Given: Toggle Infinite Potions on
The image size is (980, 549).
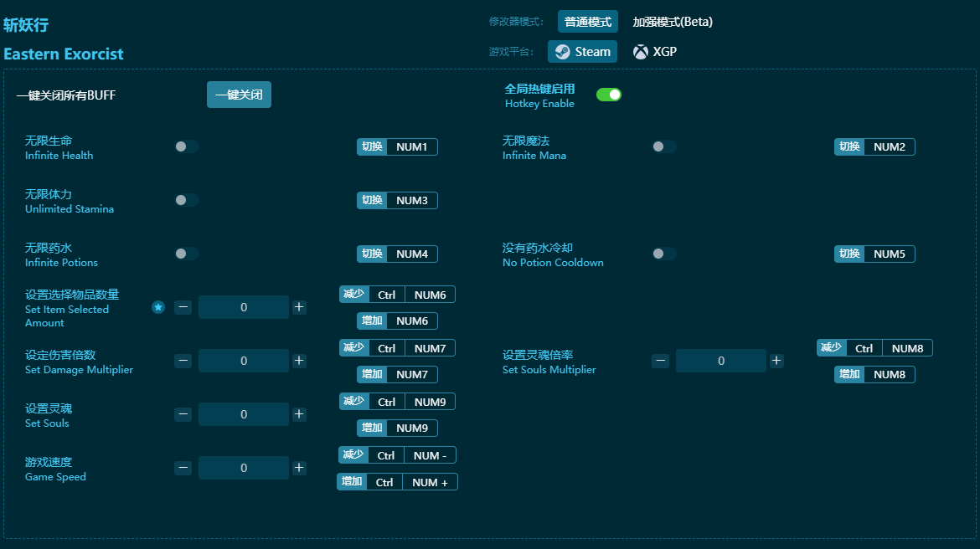Looking at the screenshot, I should 187,254.
